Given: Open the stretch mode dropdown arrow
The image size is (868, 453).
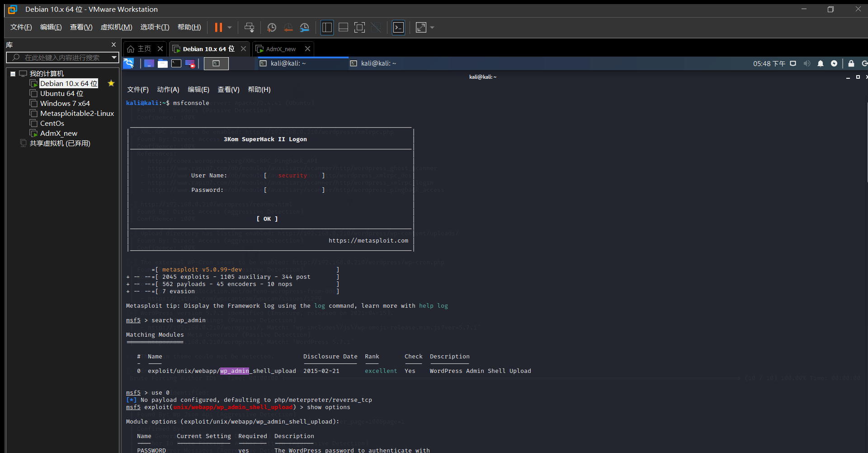Looking at the screenshot, I should click(432, 28).
